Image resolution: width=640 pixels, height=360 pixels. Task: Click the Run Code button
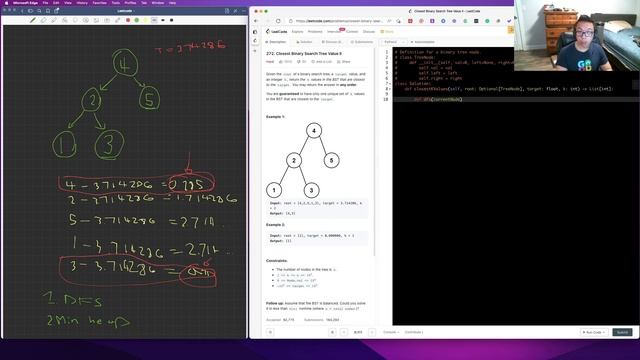594,332
